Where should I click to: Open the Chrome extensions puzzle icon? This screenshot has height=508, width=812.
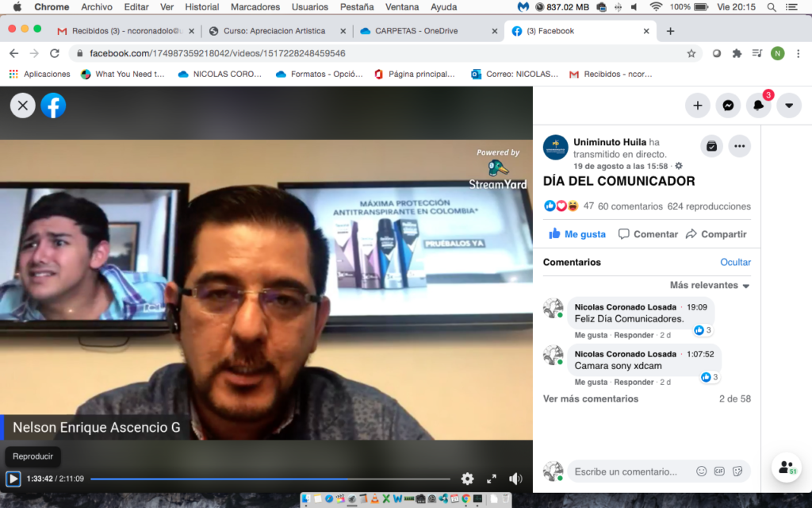[737, 53]
